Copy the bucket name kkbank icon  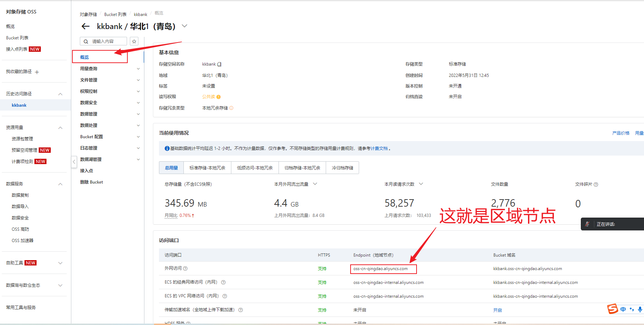click(219, 64)
